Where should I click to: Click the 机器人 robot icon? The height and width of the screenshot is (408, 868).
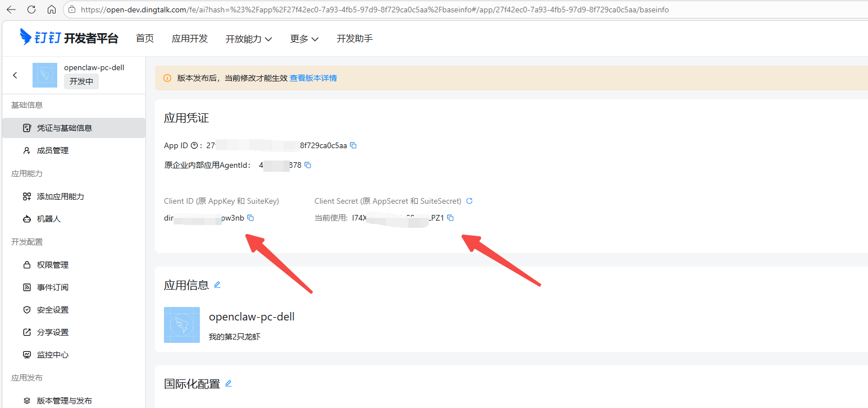(x=26, y=219)
